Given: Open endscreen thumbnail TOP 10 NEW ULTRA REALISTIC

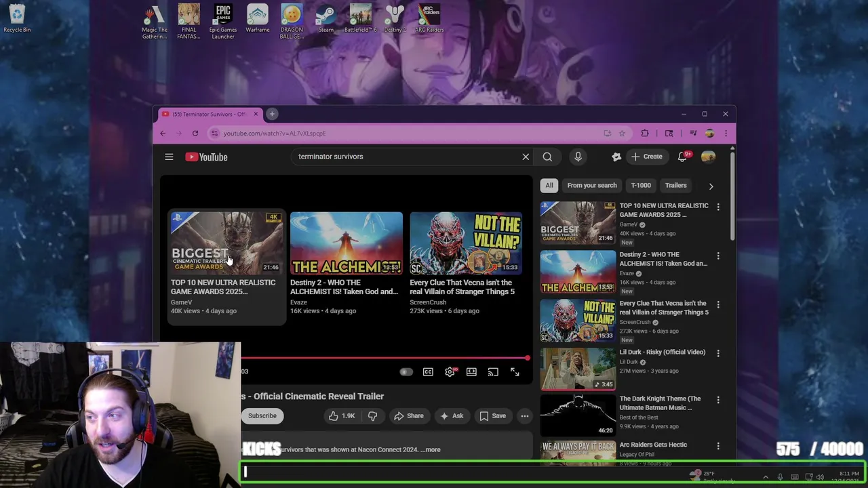Looking at the screenshot, I should 226,243.
